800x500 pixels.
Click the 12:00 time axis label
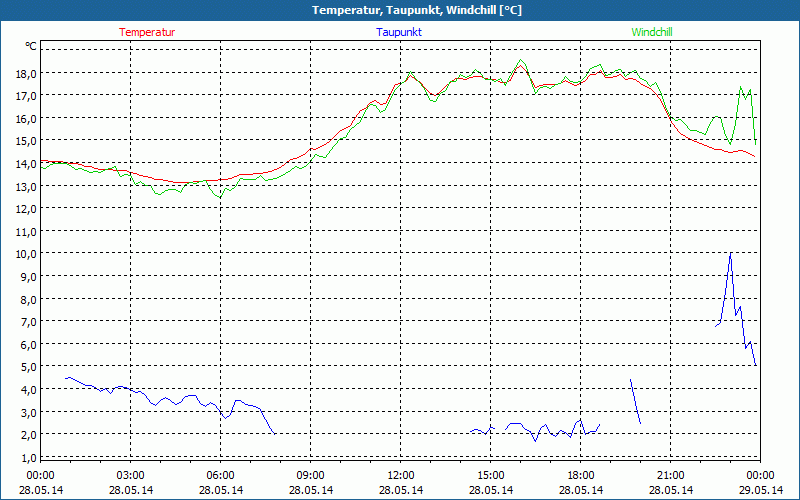(401, 476)
